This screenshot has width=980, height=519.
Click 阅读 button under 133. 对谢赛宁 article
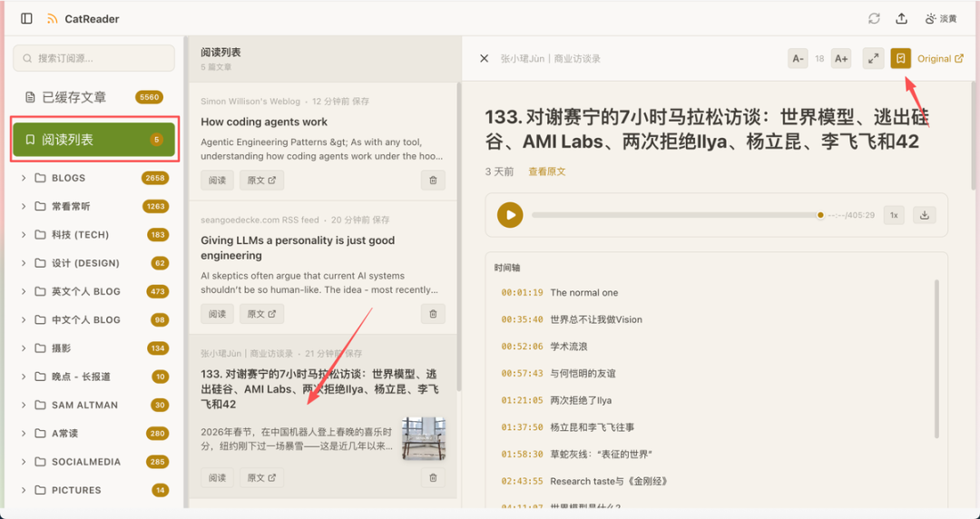pyautogui.click(x=217, y=478)
